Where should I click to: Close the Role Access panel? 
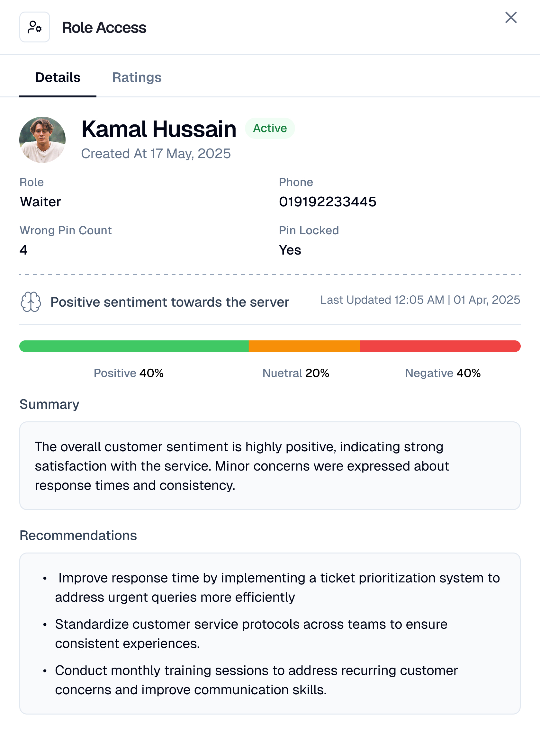pyautogui.click(x=510, y=18)
